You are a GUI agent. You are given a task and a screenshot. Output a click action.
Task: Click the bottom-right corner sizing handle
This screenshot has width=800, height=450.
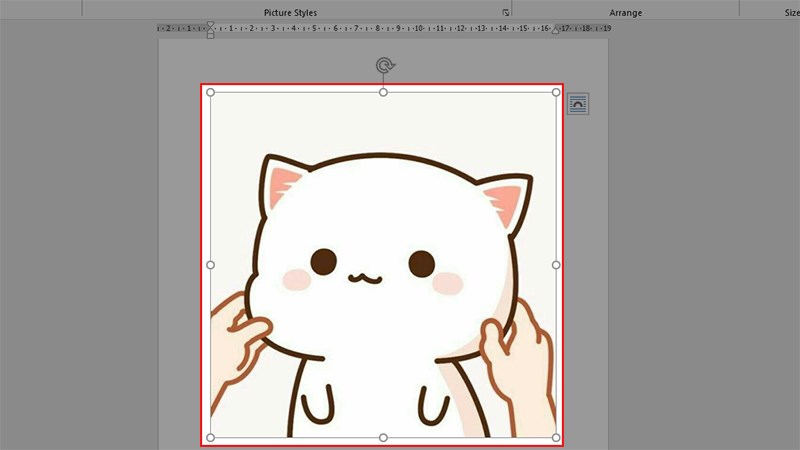coord(556,438)
